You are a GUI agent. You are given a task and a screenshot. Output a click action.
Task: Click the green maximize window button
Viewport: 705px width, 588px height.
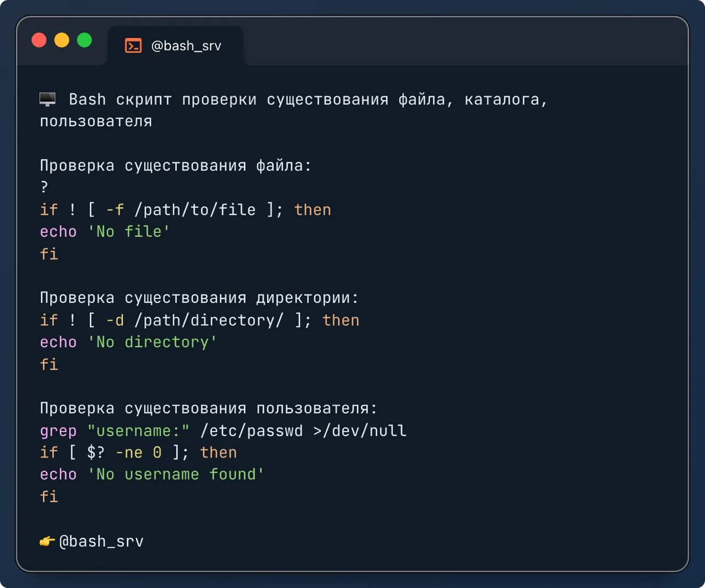tap(84, 40)
